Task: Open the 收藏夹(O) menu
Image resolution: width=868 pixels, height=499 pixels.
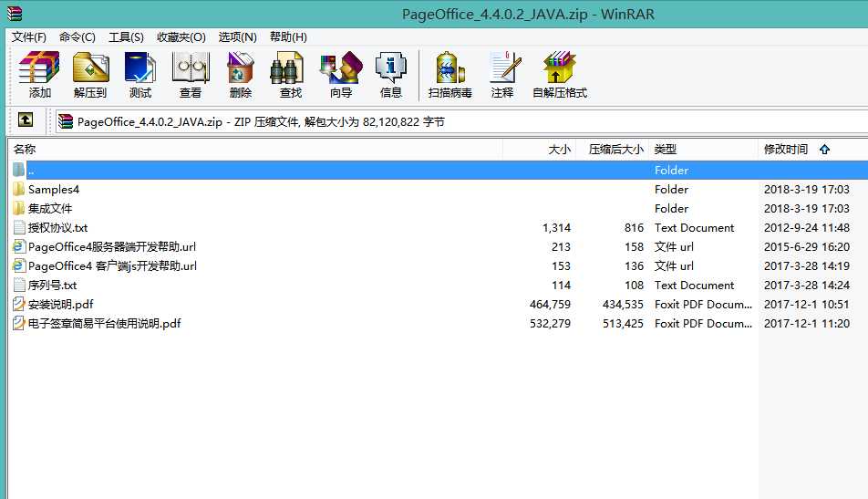Action: tap(181, 37)
